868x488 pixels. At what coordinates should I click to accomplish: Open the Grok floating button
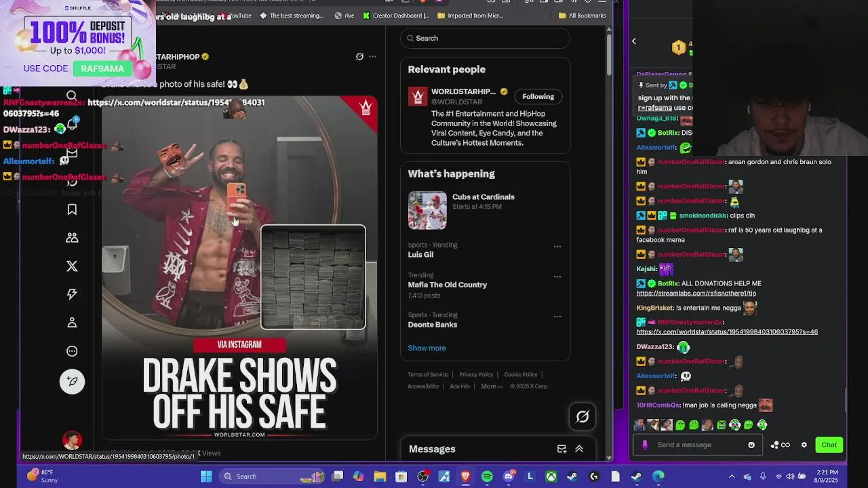click(583, 417)
